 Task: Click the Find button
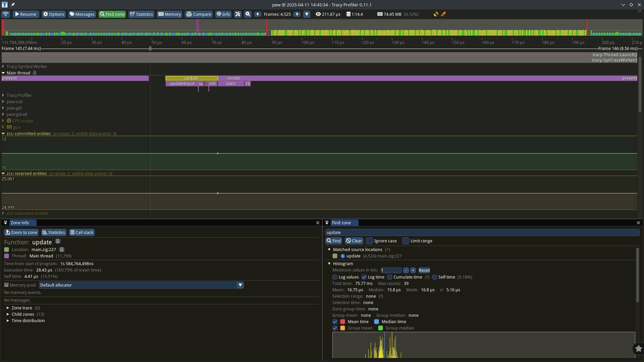(334, 241)
